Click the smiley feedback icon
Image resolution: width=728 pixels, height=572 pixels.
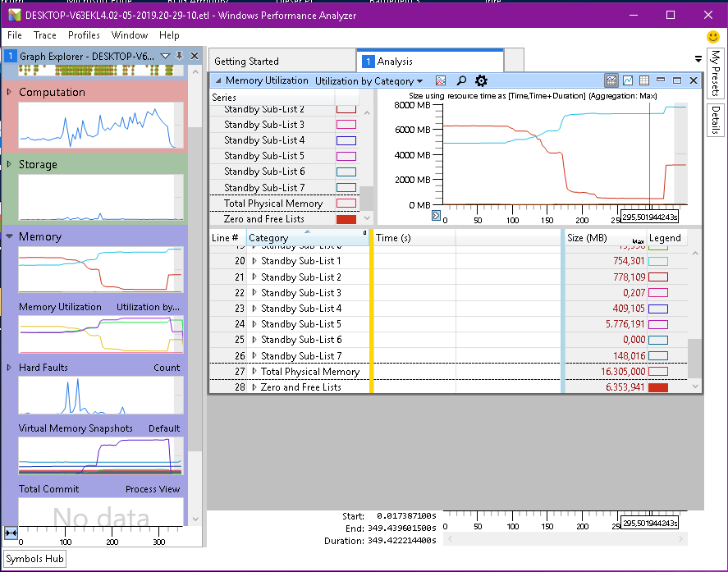coord(713,37)
